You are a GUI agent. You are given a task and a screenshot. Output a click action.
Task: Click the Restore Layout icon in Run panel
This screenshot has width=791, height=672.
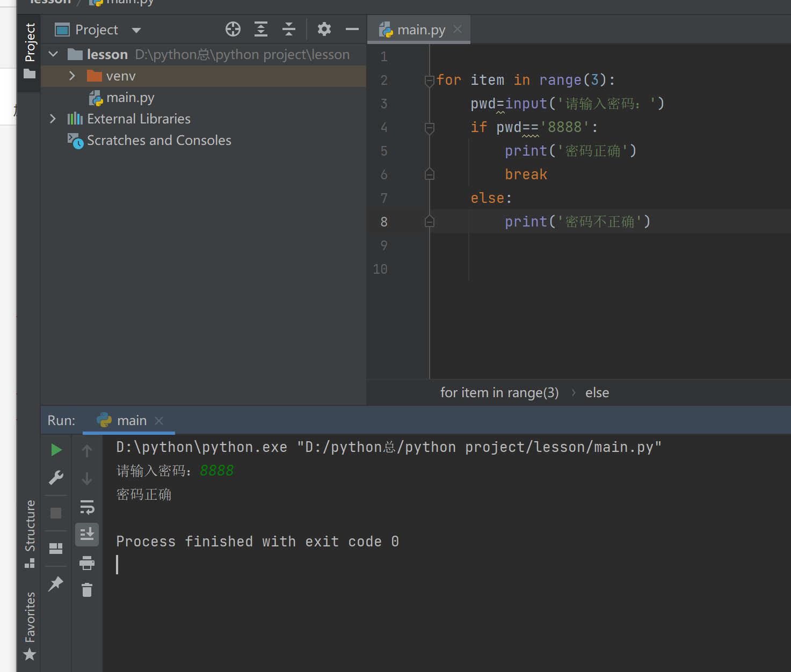(x=56, y=549)
